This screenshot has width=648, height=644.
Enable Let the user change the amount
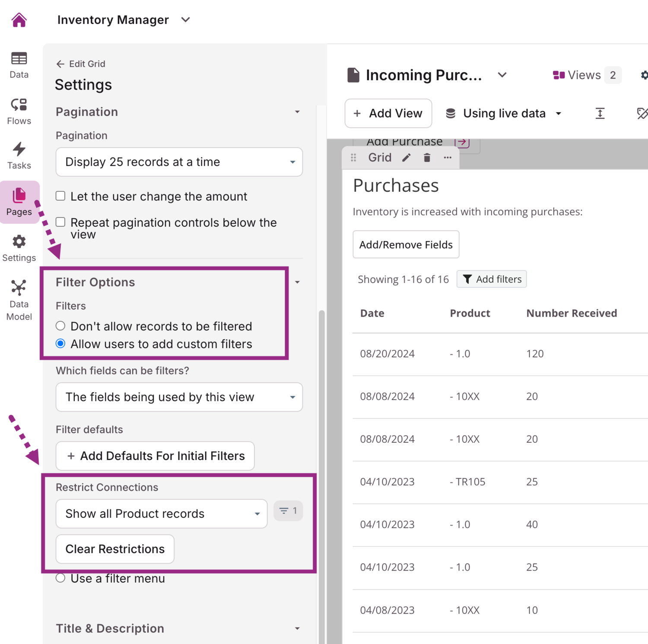coord(61,196)
